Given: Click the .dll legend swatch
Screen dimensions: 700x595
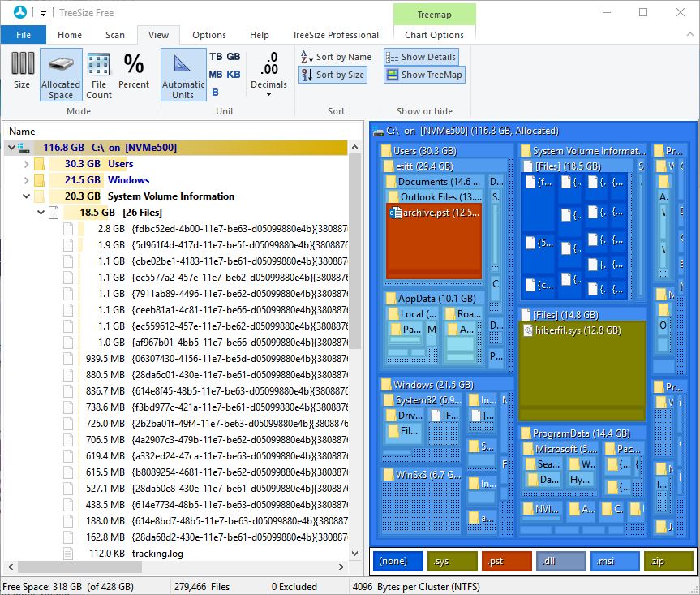Looking at the screenshot, I should 560,561.
